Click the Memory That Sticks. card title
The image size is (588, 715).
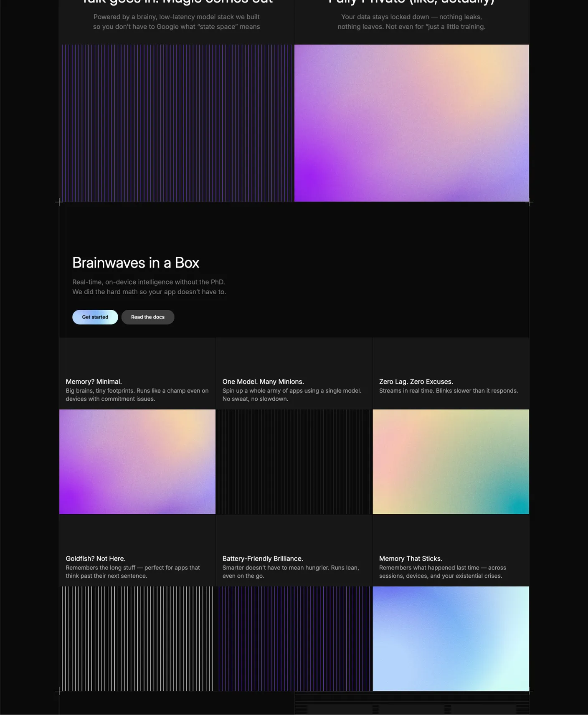[x=411, y=558]
